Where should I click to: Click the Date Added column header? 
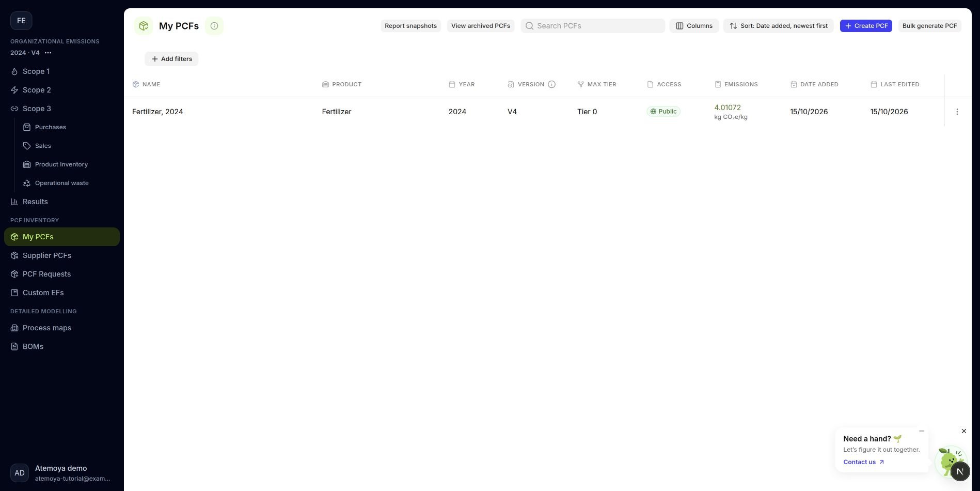(814, 84)
